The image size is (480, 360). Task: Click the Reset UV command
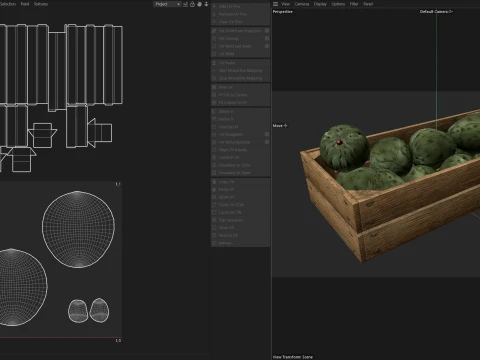[x=240, y=197]
